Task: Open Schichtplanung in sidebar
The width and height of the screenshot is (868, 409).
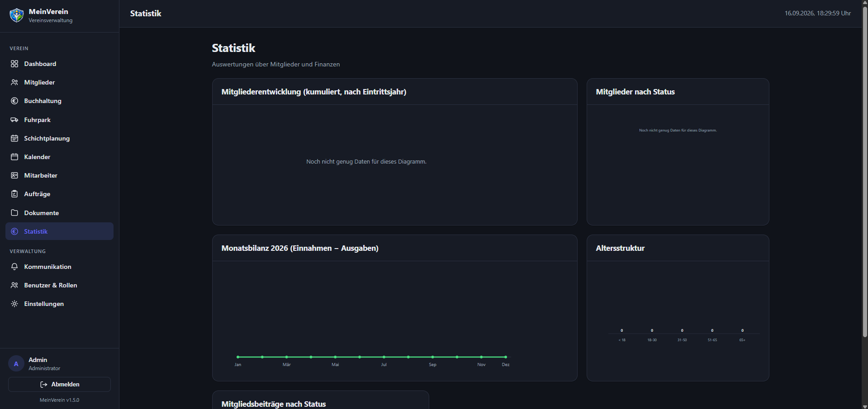Action: [59, 138]
